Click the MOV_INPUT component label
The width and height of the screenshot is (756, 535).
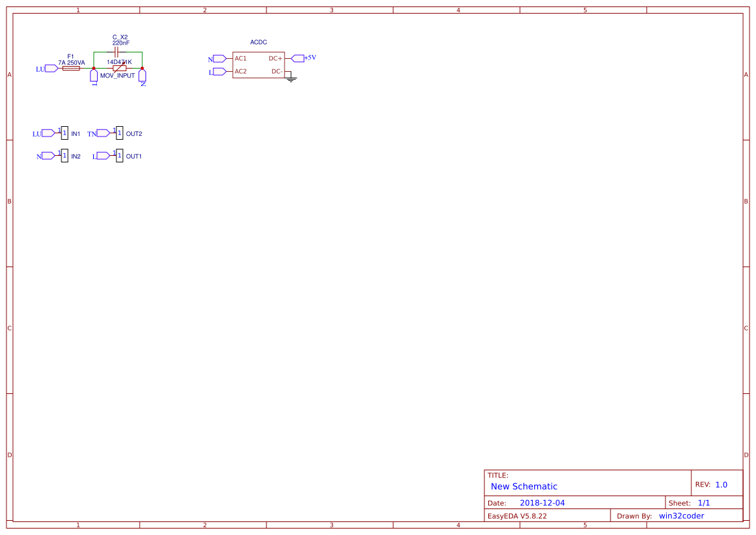tap(118, 74)
